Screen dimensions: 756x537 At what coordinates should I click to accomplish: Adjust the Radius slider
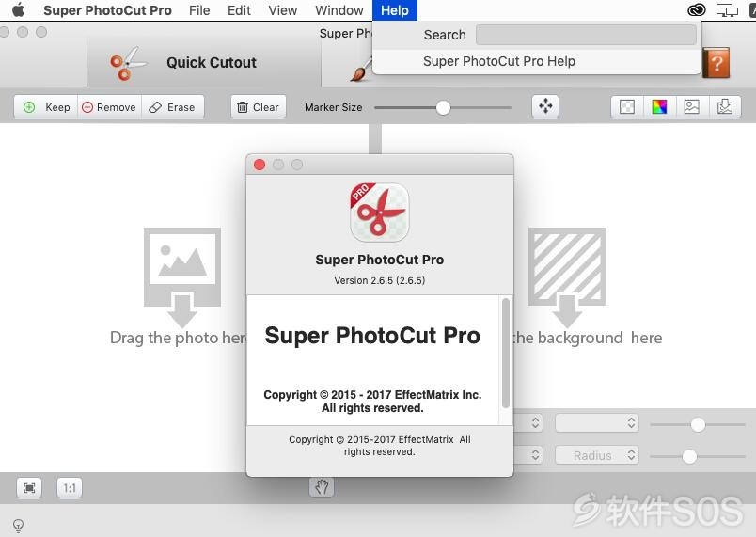(690, 456)
